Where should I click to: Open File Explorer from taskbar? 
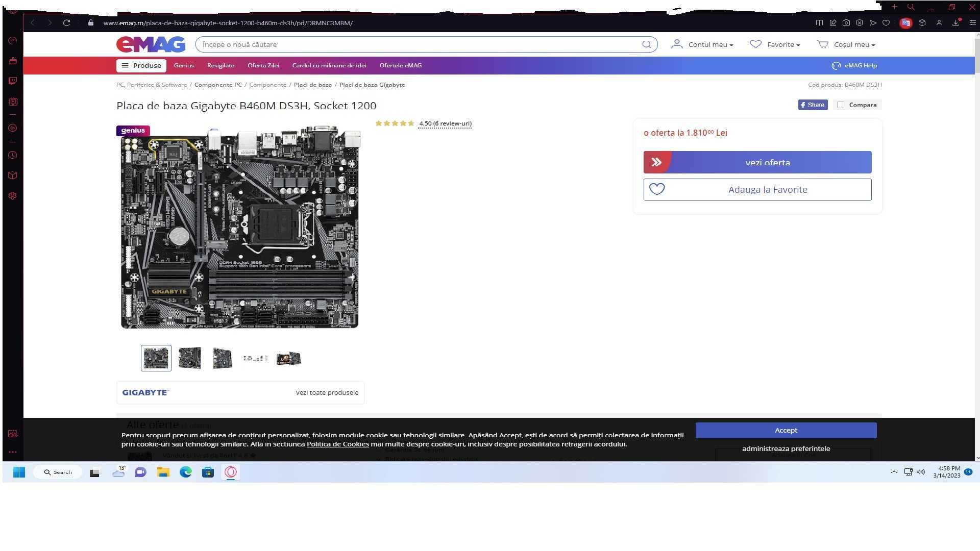pyautogui.click(x=163, y=472)
